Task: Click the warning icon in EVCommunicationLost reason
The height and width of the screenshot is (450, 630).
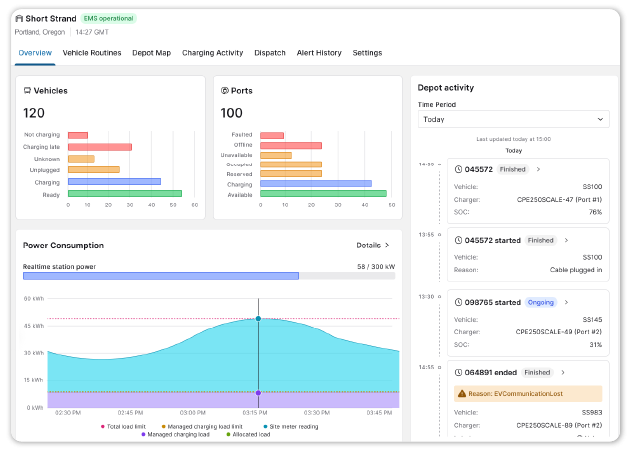Action: tap(460, 394)
